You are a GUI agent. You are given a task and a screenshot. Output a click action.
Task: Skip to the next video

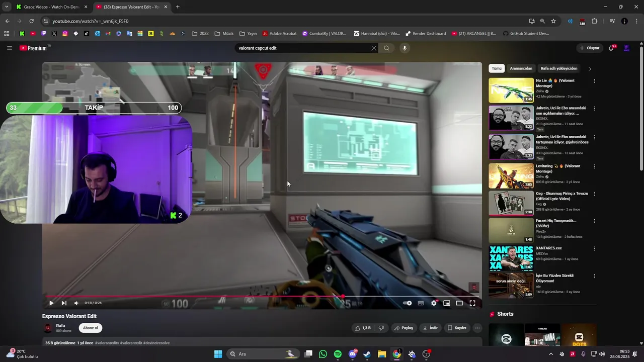64,303
